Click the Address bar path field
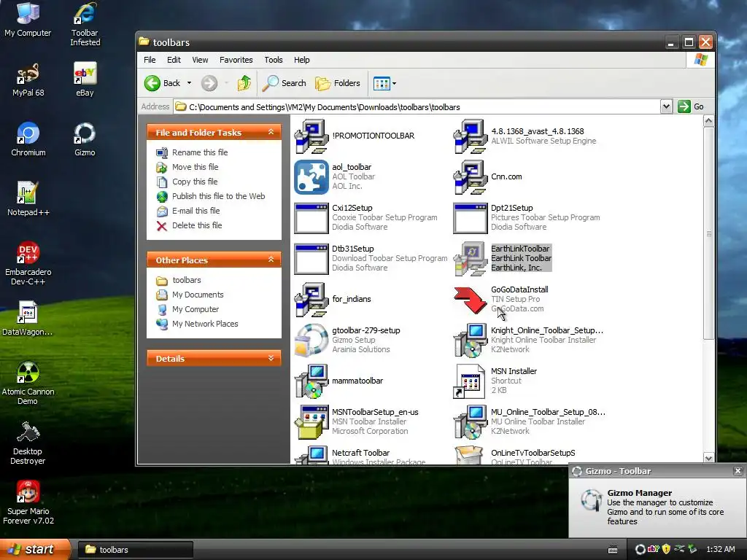Screen dimensions: 747x560 tap(417, 106)
